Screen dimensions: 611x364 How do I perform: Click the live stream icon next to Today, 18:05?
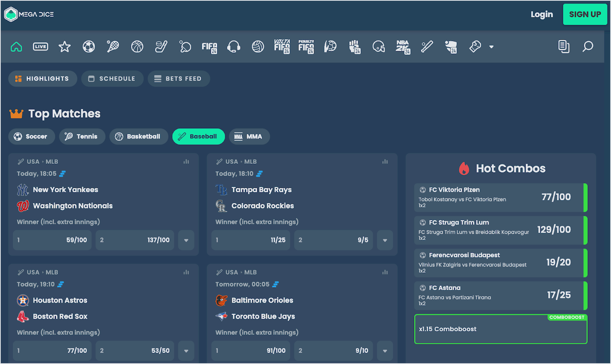tap(62, 174)
